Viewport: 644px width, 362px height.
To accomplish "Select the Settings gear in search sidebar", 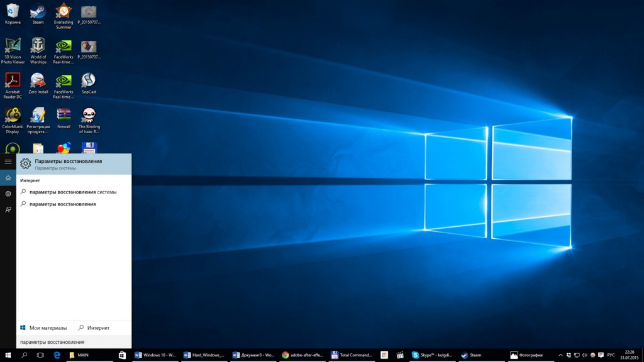I will click(x=8, y=194).
